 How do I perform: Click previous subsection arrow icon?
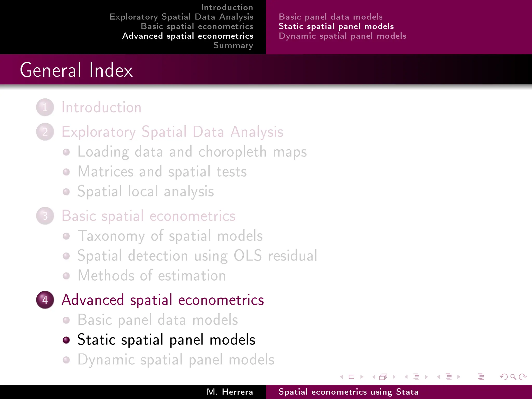tap(406, 377)
